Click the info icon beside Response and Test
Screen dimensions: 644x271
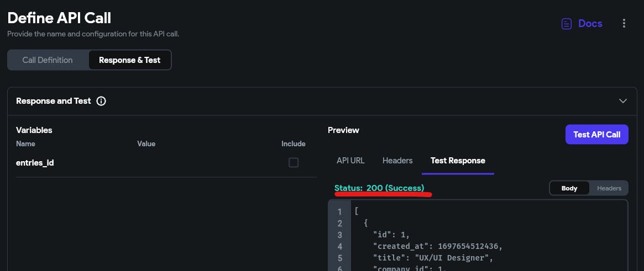coord(101,101)
